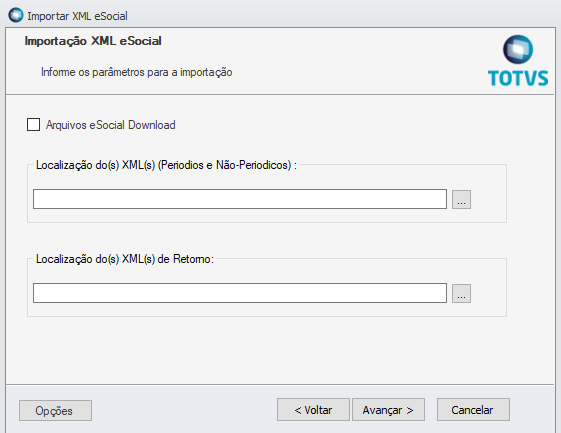Browse for Retorno XML folder with ellipsis button
Screen dimensions: 561x433
point(461,293)
